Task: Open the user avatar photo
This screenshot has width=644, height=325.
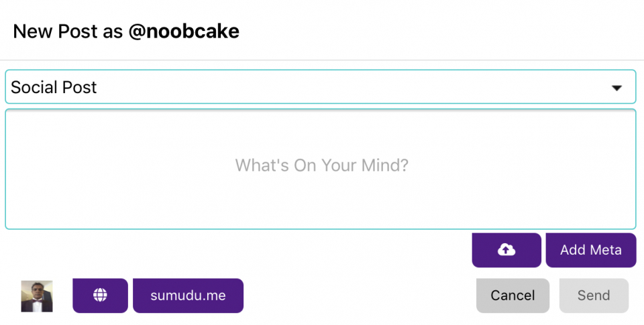Action: (37, 296)
